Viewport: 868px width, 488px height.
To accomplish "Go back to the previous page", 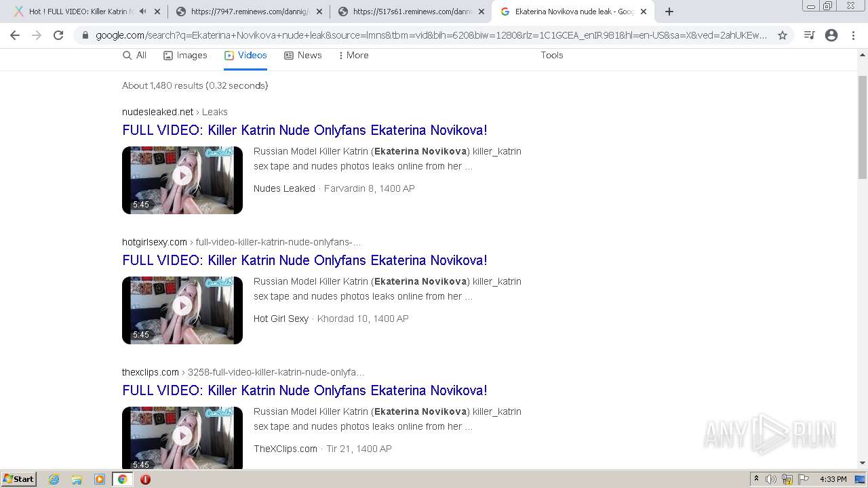I will point(15,35).
